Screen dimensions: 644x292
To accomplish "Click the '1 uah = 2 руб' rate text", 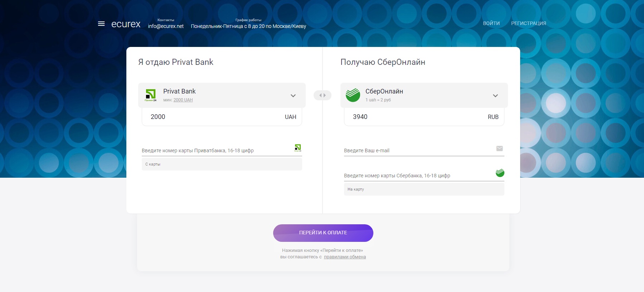I will click(378, 100).
